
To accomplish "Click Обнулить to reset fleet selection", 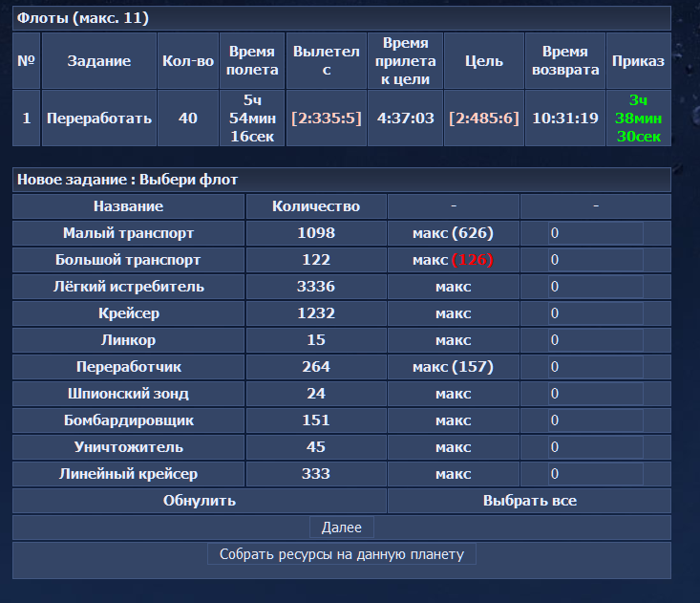I will click(x=199, y=501).
